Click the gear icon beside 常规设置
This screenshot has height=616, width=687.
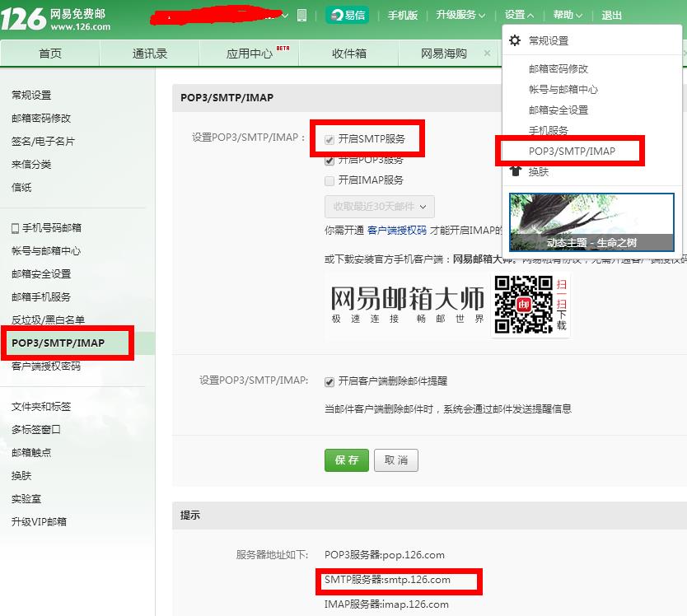tap(515, 40)
